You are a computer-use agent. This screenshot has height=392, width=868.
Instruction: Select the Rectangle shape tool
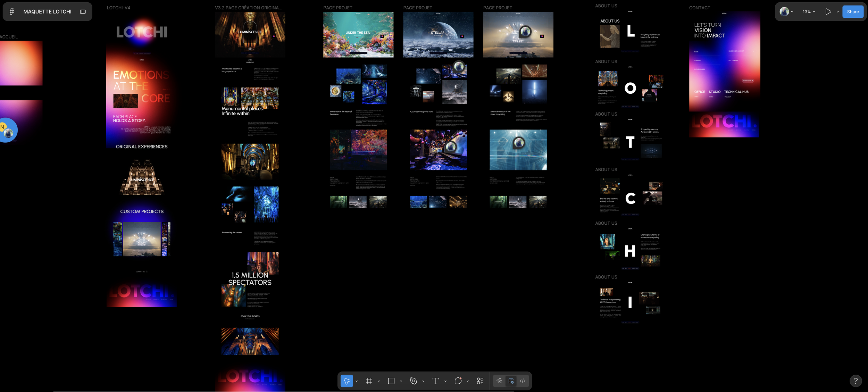pos(391,381)
